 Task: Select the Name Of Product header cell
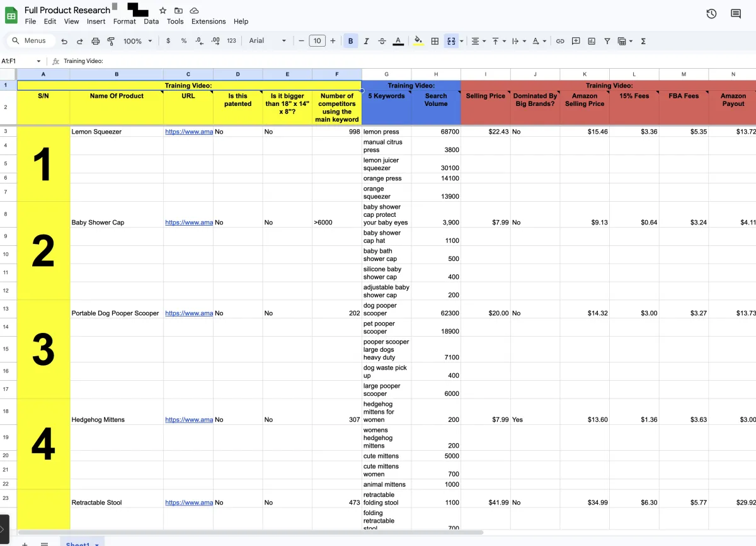[x=117, y=107]
